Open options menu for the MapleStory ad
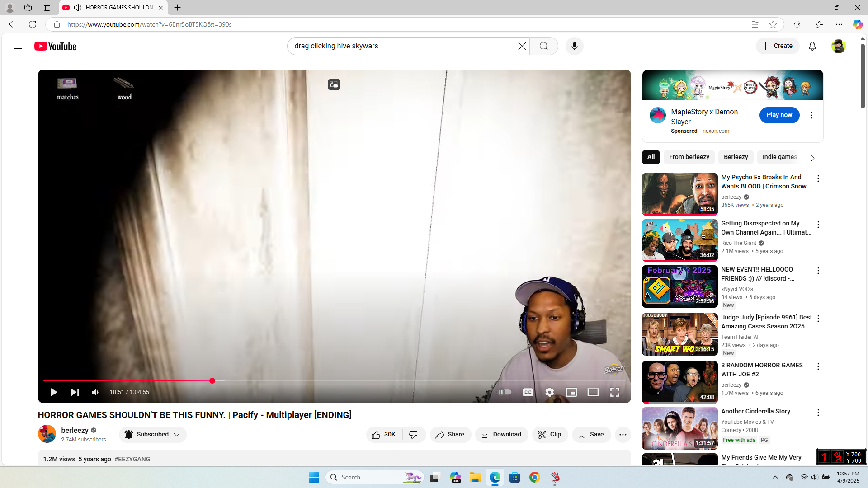 (811, 115)
